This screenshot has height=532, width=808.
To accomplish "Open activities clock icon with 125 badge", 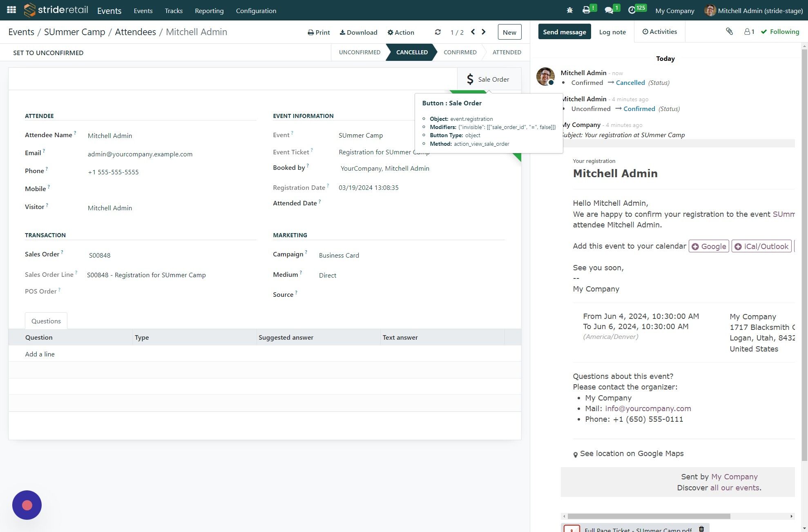I will click(x=632, y=11).
